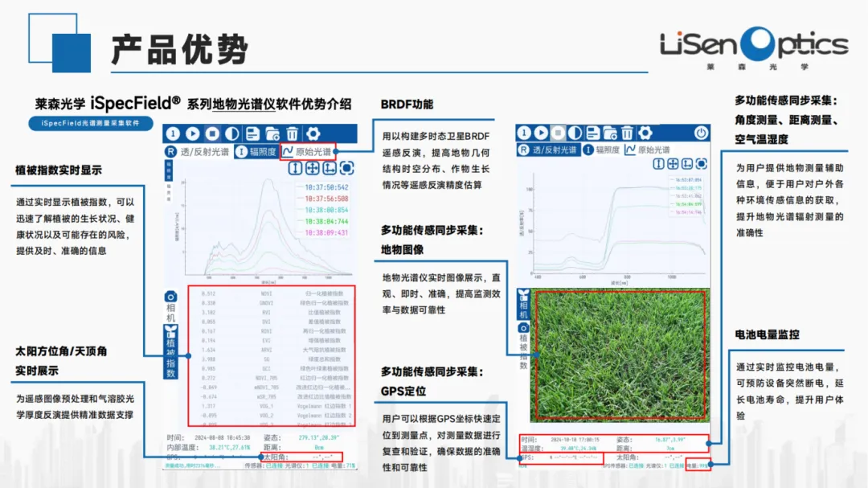Switch to 透/反射光谱 tab in left window

198,152
